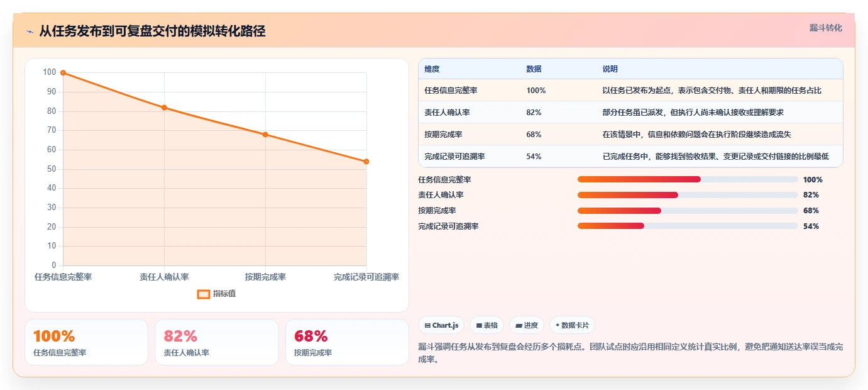
Task: Click the 54% label beside the last progress bar
Action: coord(811,226)
